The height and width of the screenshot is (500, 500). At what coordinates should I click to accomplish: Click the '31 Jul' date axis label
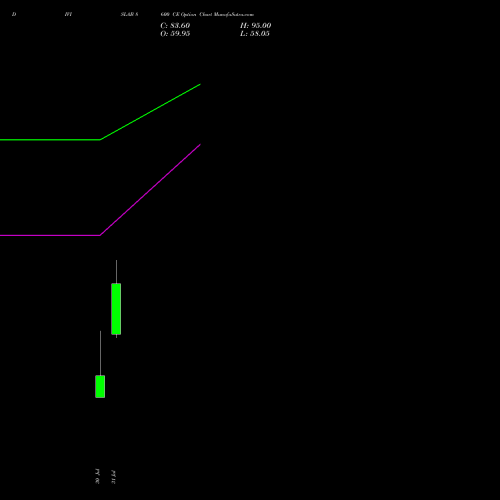(x=113, y=477)
